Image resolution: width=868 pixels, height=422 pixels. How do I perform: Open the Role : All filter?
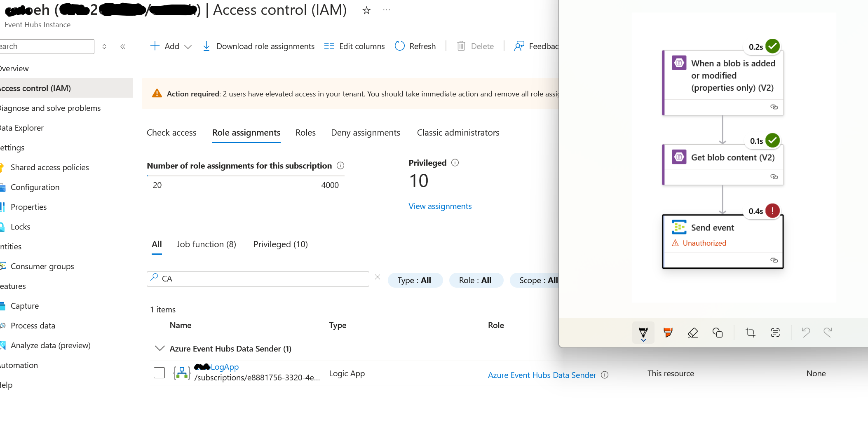pos(476,280)
